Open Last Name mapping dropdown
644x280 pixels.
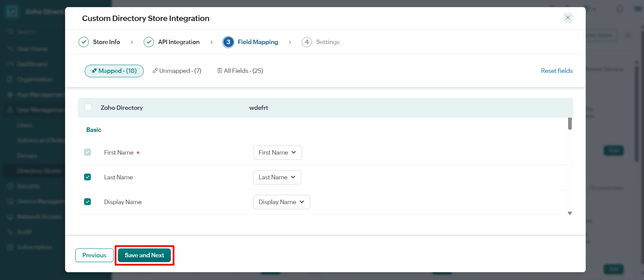pyautogui.click(x=277, y=177)
